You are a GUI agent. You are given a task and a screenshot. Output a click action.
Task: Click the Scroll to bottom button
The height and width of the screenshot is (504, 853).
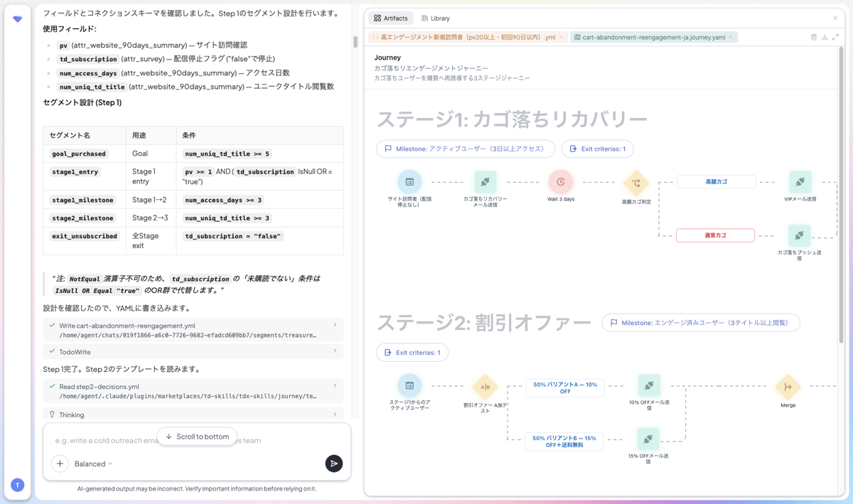[197, 436]
